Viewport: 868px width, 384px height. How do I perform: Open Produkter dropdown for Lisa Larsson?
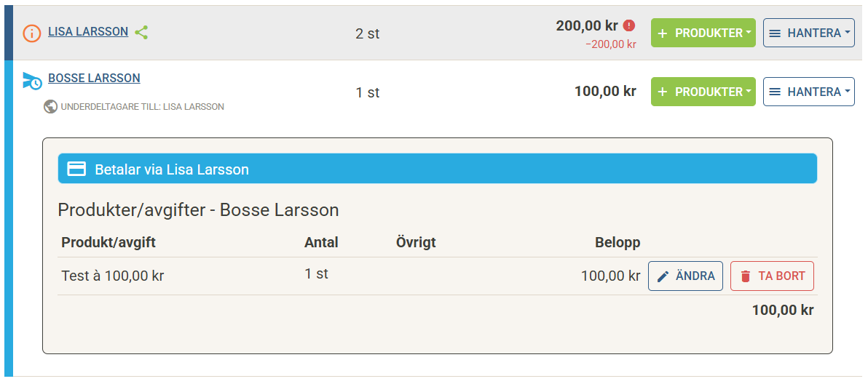pyautogui.click(x=703, y=33)
